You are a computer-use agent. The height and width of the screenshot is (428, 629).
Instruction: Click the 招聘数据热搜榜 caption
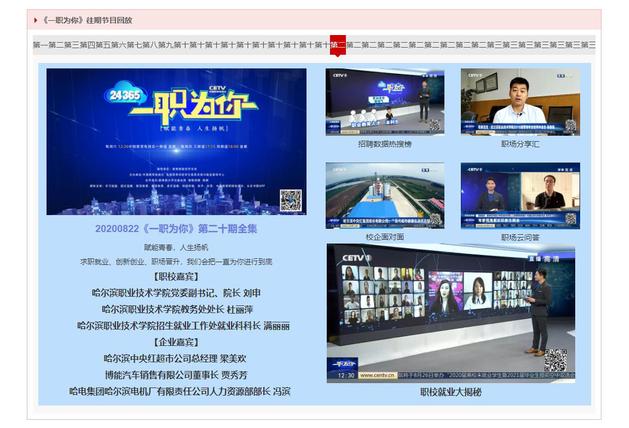coord(385,144)
